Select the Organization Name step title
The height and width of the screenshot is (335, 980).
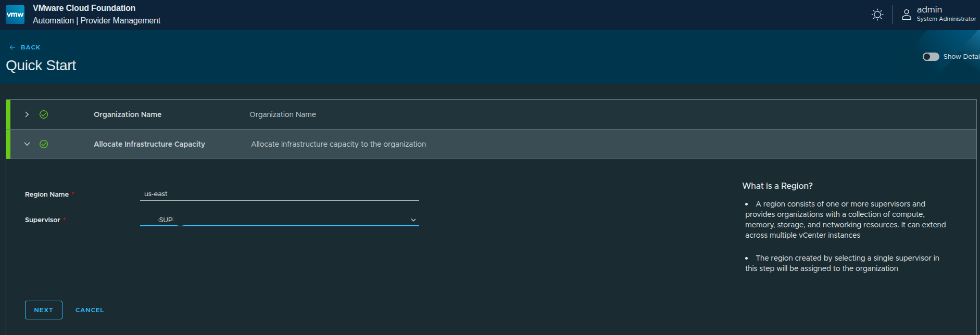pos(128,114)
